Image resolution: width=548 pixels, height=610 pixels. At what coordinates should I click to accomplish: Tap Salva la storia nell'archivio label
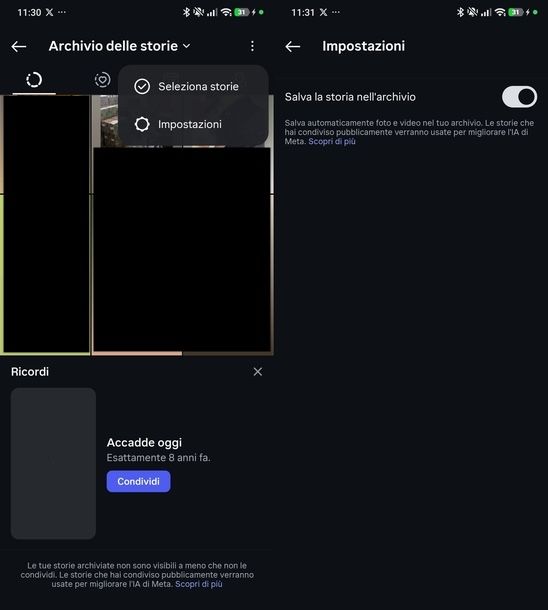(350, 97)
